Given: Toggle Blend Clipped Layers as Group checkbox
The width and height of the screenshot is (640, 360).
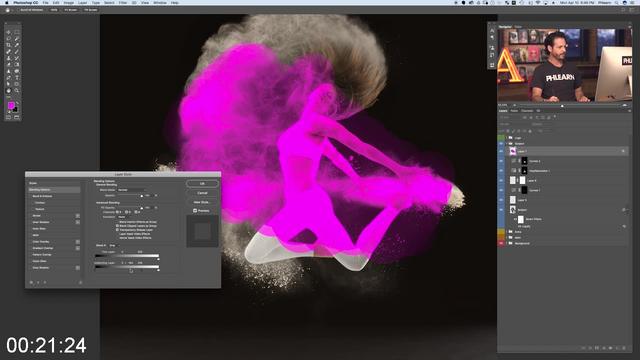Looking at the screenshot, I should click(118, 226).
